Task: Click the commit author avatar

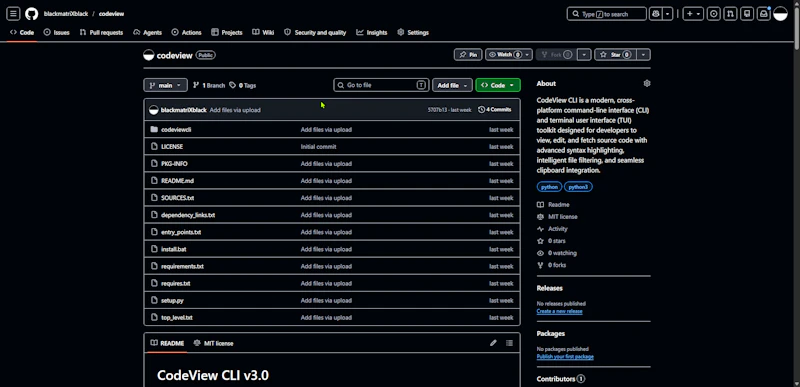Action: (154, 110)
